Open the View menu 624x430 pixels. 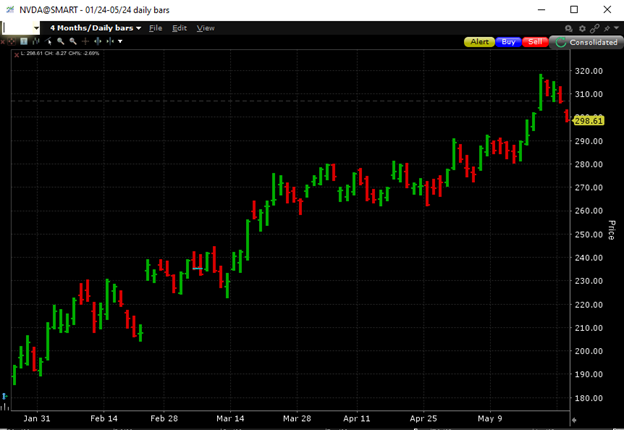(205, 28)
